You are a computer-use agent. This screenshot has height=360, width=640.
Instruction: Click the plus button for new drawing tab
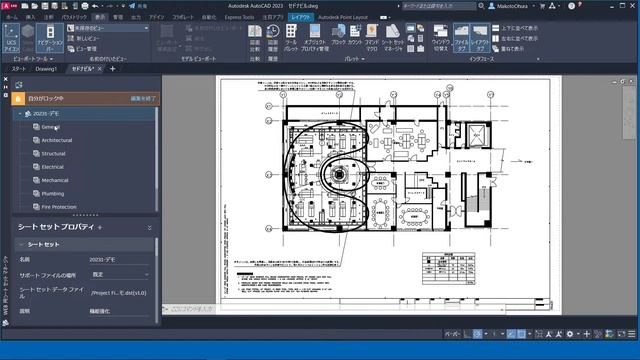pos(113,69)
